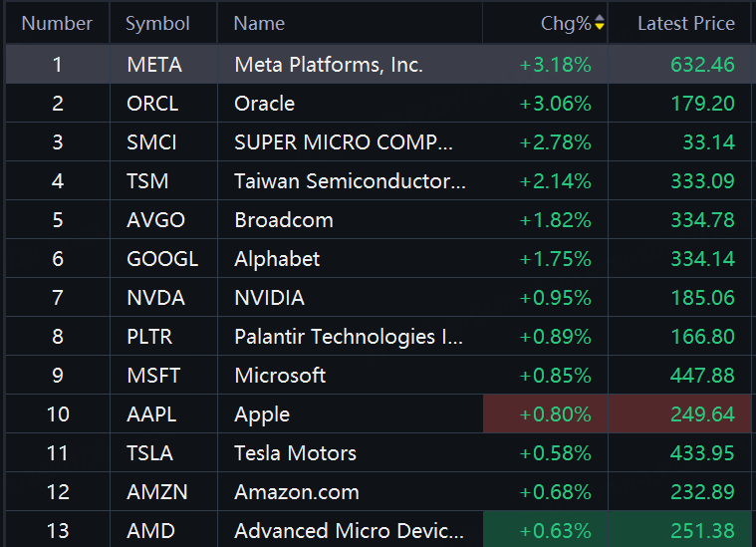Select Taiwan Semiconductor company name
756x547 pixels.
pyautogui.click(x=350, y=181)
